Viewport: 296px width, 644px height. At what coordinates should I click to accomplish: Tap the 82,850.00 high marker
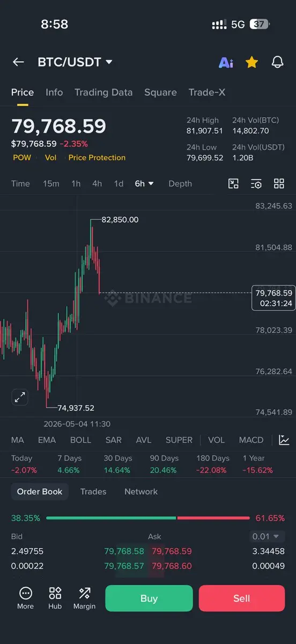[120, 220]
